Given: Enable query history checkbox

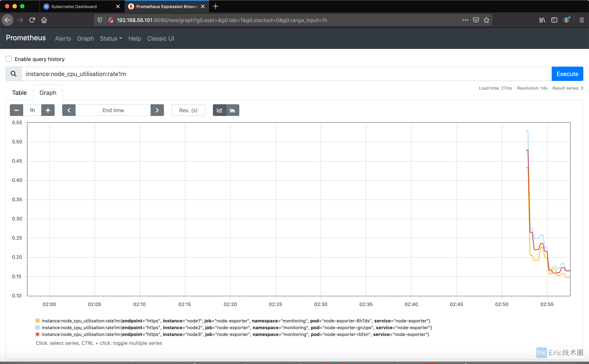Looking at the screenshot, I should click(x=9, y=59).
